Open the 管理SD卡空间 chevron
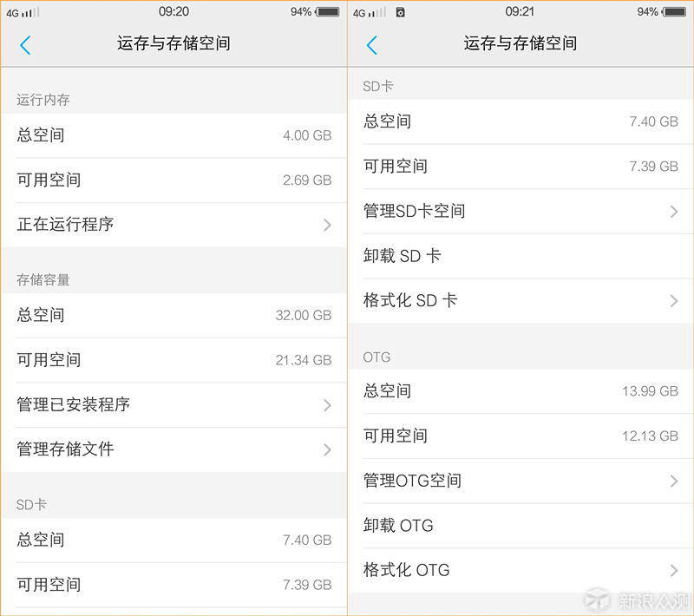This screenshot has width=694, height=616. coord(520,211)
